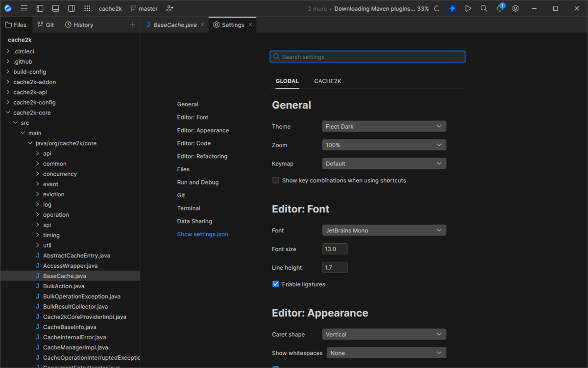Click the background task spinner icon
The image size is (588, 368).
click(437, 8)
